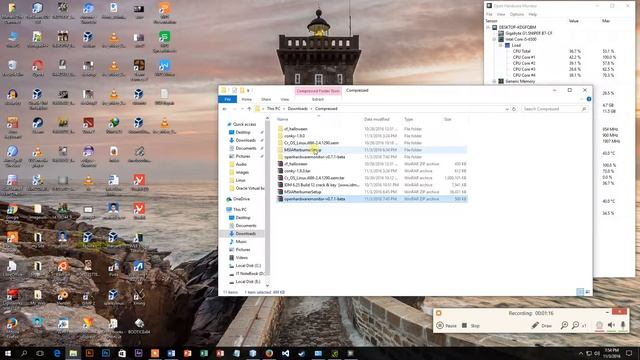The image size is (640, 360).
Task: Refresh the Compressed folder address bar
Action: click(x=514, y=109)
